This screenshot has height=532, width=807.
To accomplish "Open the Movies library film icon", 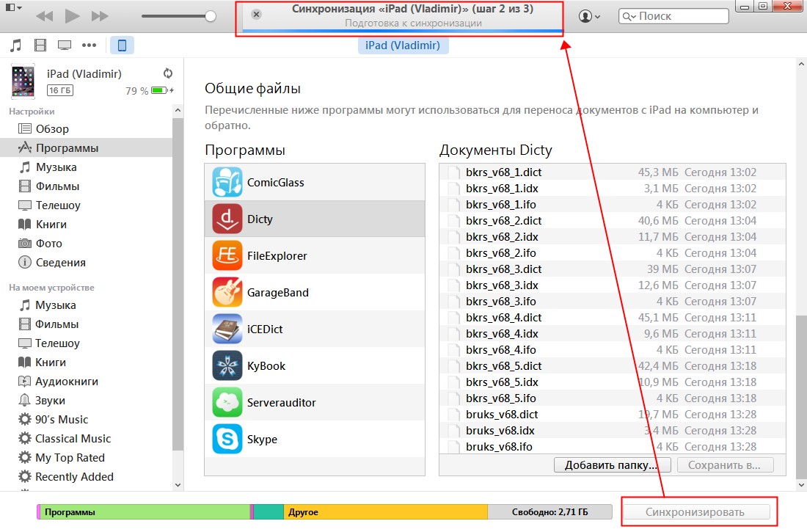I will point(40,45).
